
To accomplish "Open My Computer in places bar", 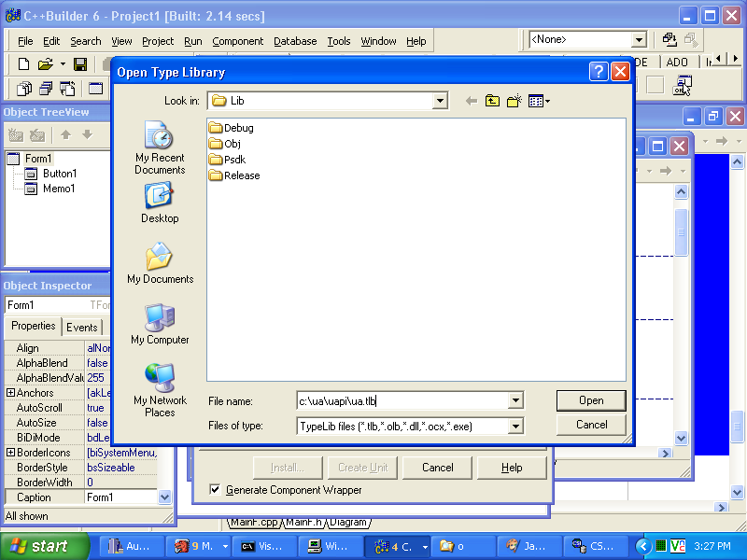I will pos(160,324).
